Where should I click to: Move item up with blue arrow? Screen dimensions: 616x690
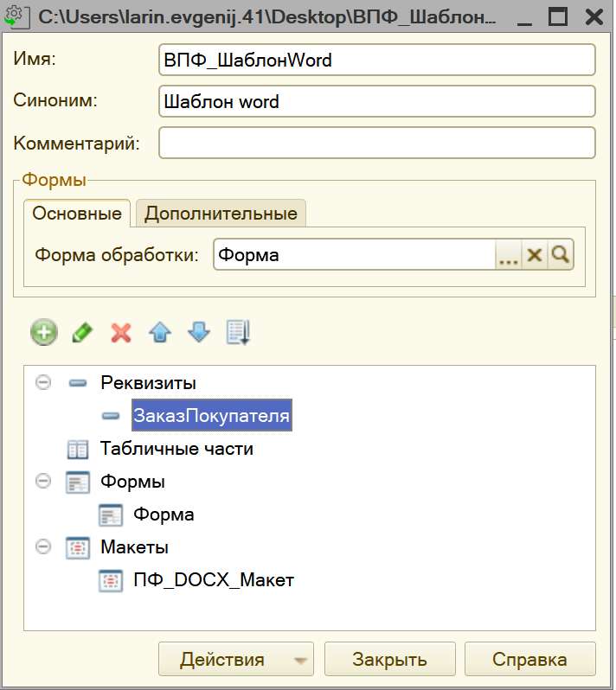[x=160, y=332]
